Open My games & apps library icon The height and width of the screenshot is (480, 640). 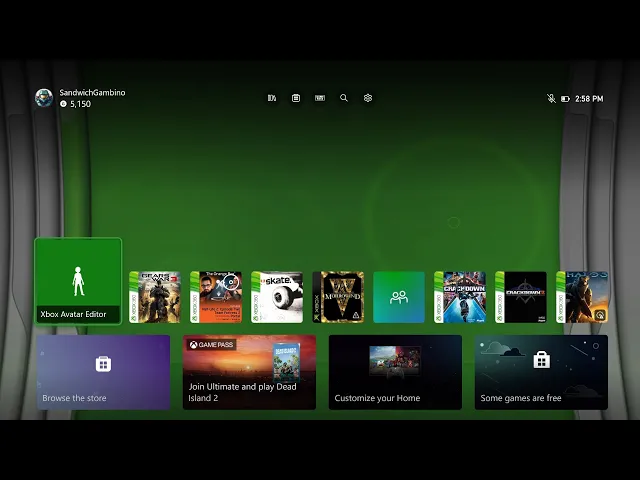coord(272,98)
